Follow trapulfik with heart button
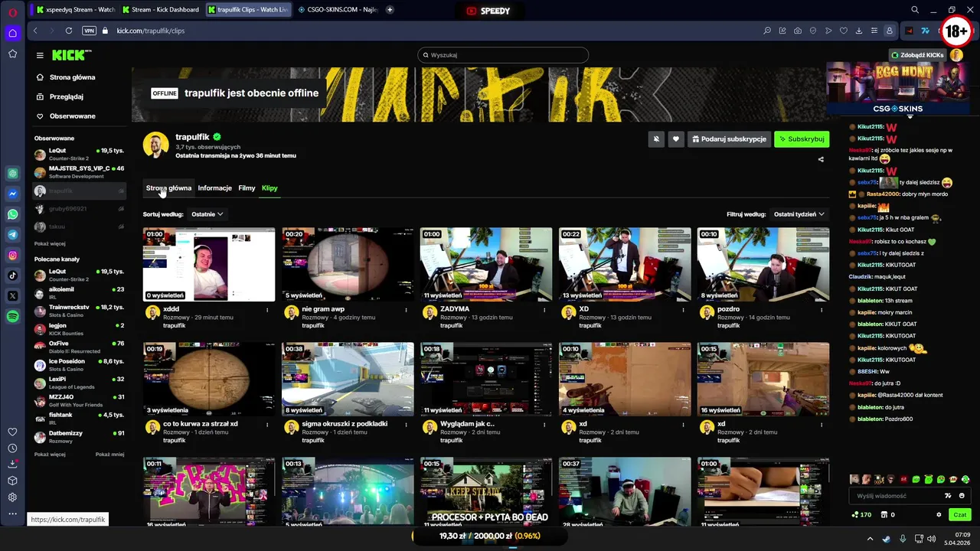This screenshot has width=980, height=551. point(675,139)
